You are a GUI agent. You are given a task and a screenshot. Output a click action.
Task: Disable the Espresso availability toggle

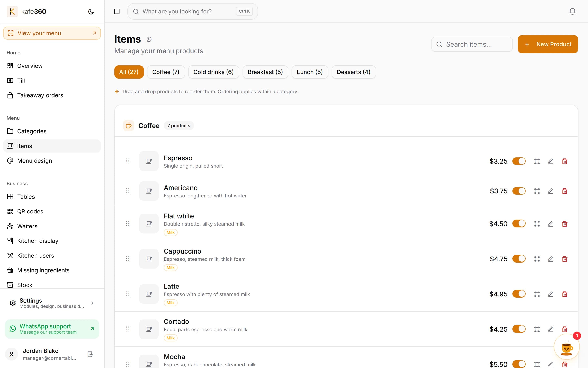[519, 161]
